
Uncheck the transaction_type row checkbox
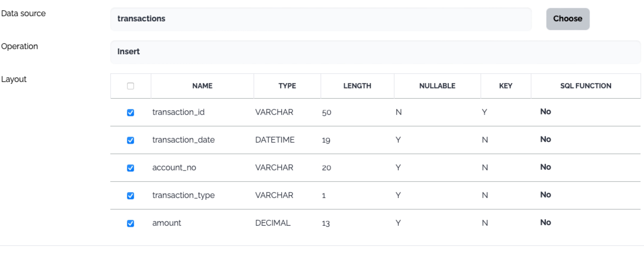pyautogui.click(x=131, y=196)
